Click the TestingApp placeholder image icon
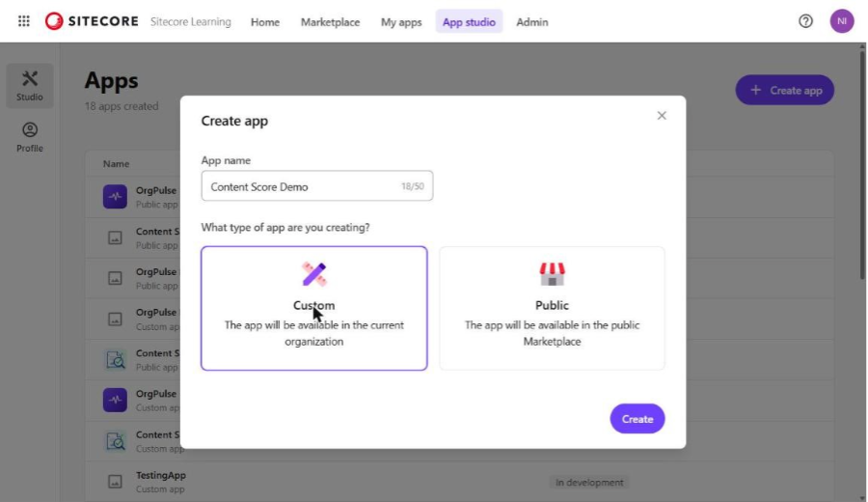Image resolution: width=868 pixels, height=502 pixels. (x=115, y=482)
